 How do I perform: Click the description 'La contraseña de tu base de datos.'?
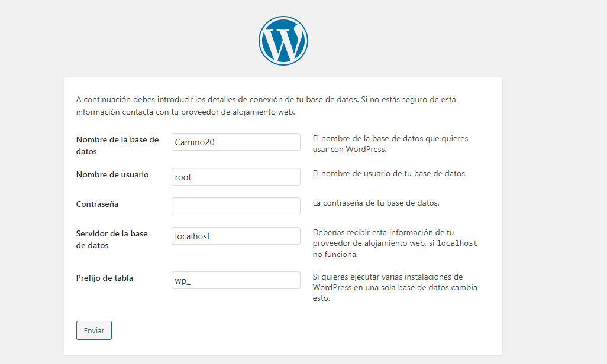coord(376,203)
